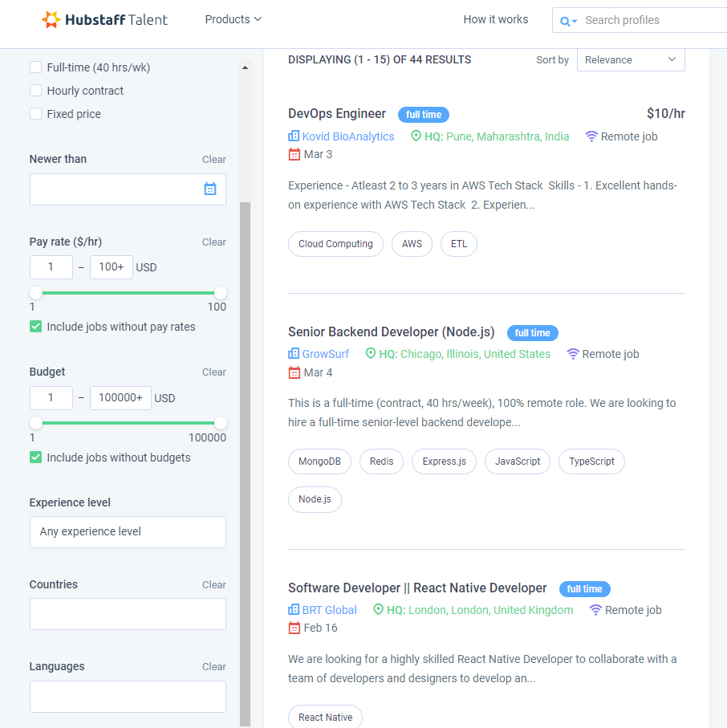The width and height of the screenshot is (727, 728).
Task: Click the location pin next to GrowSurf's HQ
Action: pos(372,353)
